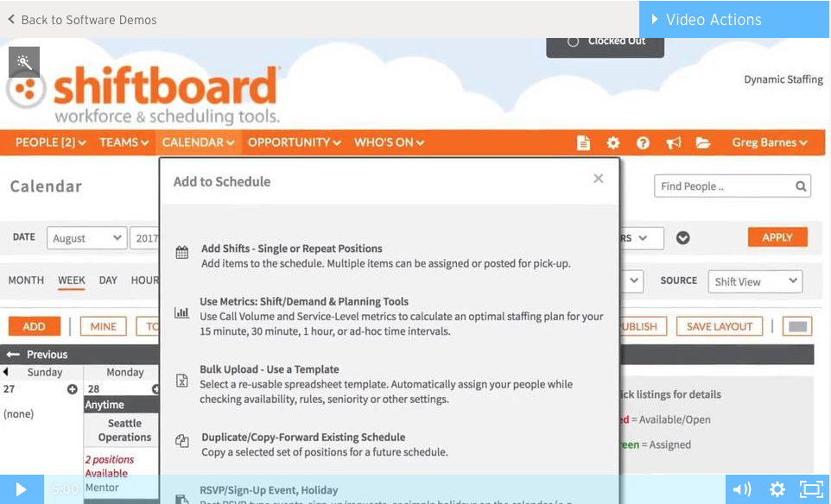Switch to MONTH calendar view
Image resolution: width=831 pixels, height=504 pixels.
pyautogui.click(x=26, y=280)
